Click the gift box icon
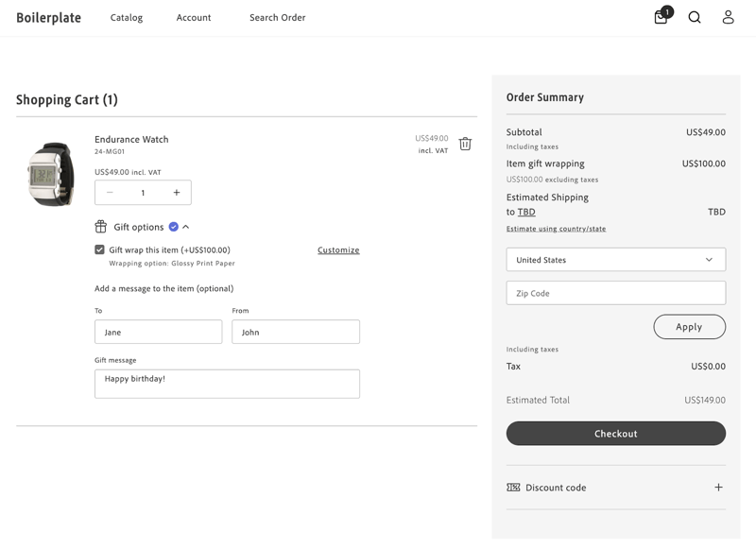Screen dimensions: 756x549 100,227
